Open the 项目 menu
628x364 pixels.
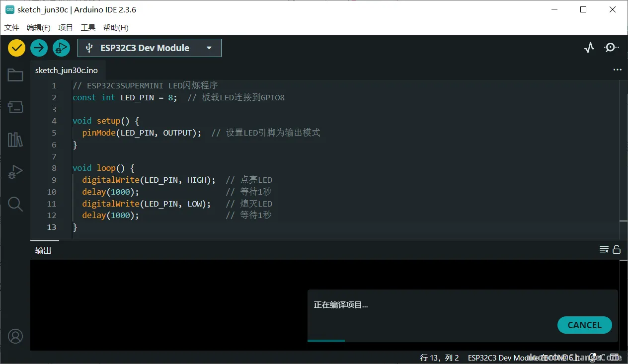66,28
